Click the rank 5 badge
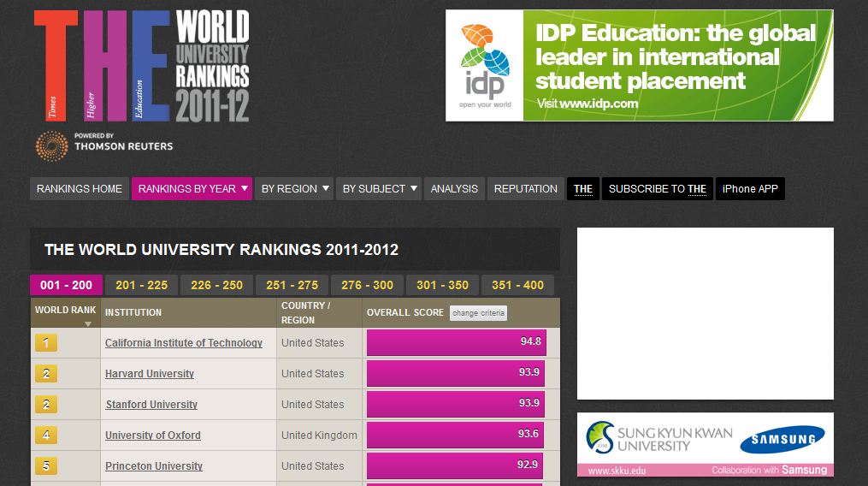868x486 pixels. coord(46,466)
